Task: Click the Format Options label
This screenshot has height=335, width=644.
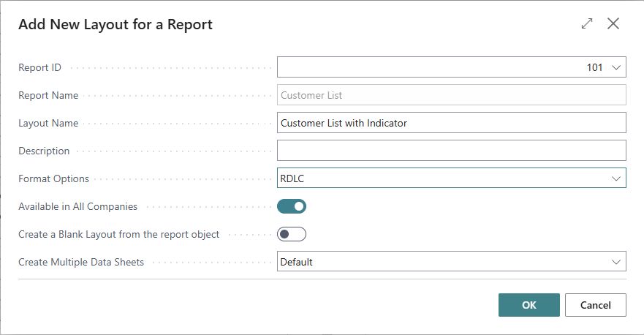Action: 53,178
